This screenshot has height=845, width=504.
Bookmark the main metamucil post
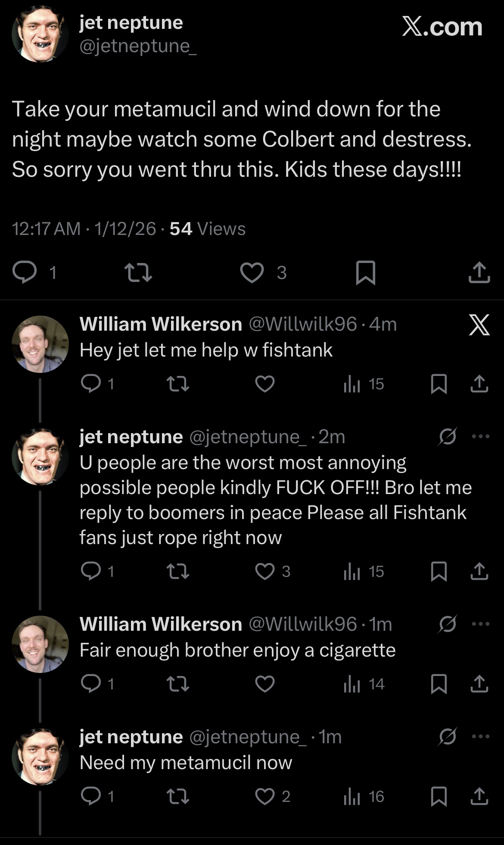366,272
